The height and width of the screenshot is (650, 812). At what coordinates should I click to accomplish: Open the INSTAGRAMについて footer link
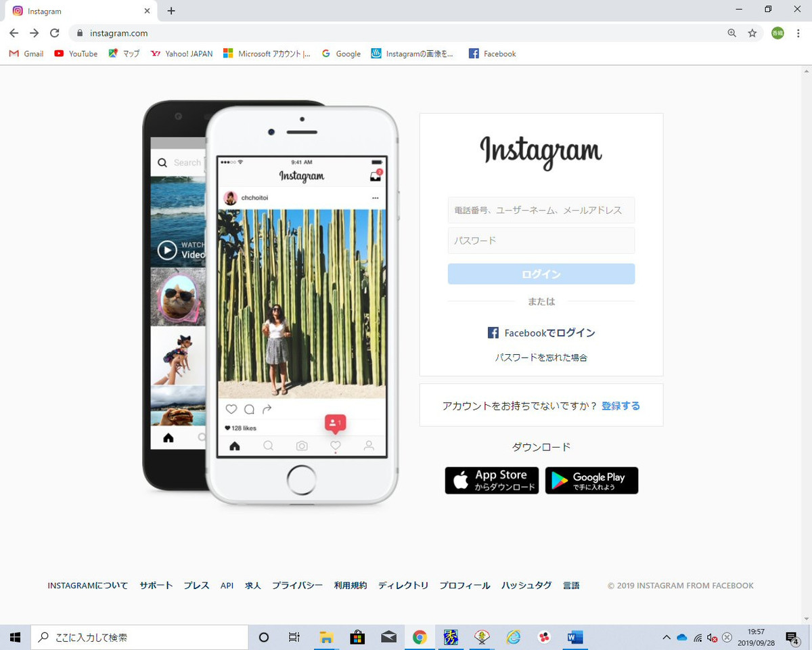click(87, 586)
